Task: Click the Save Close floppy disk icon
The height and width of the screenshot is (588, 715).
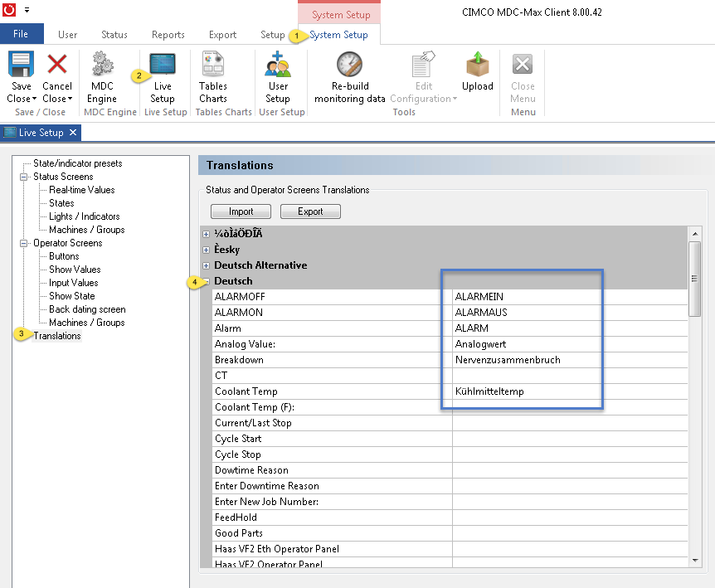Action: pos(21,64)
